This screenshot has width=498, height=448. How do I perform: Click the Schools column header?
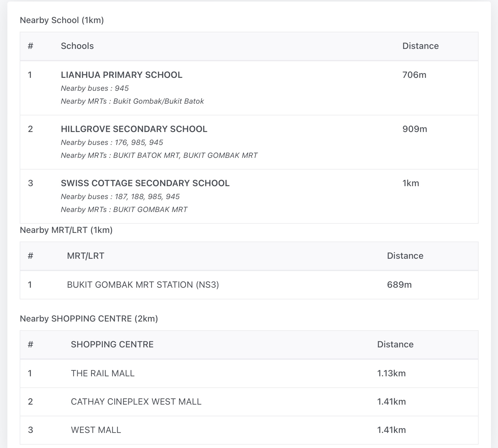pos(77,46)
